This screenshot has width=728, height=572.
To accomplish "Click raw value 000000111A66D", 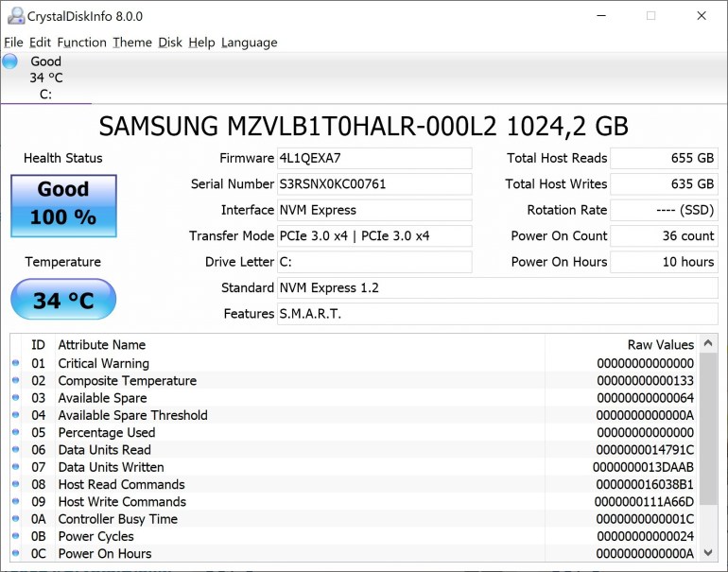I will click(644, 502).
